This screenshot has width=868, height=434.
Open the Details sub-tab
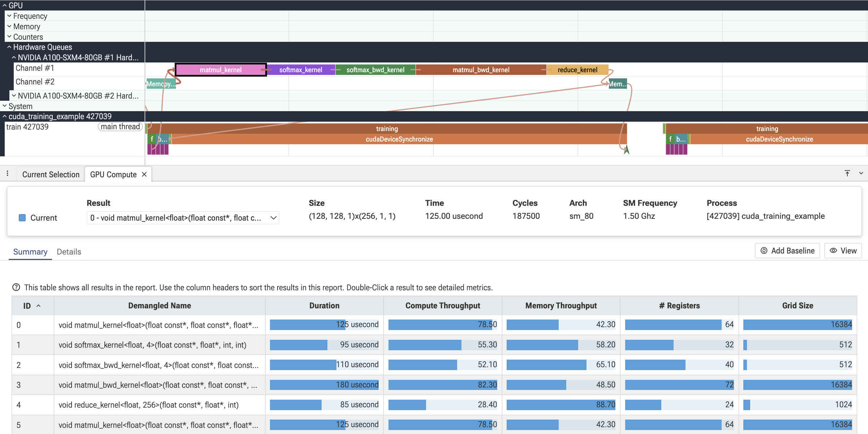click(x=69, y=252)
